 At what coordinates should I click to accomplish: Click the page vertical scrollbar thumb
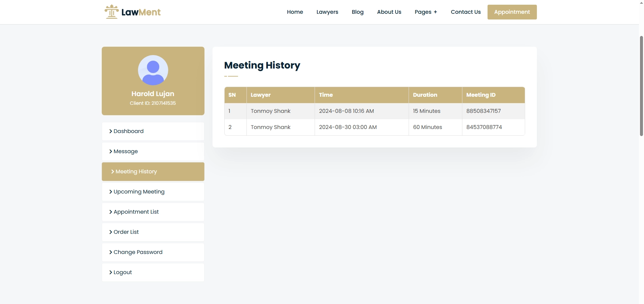[641, 86]
